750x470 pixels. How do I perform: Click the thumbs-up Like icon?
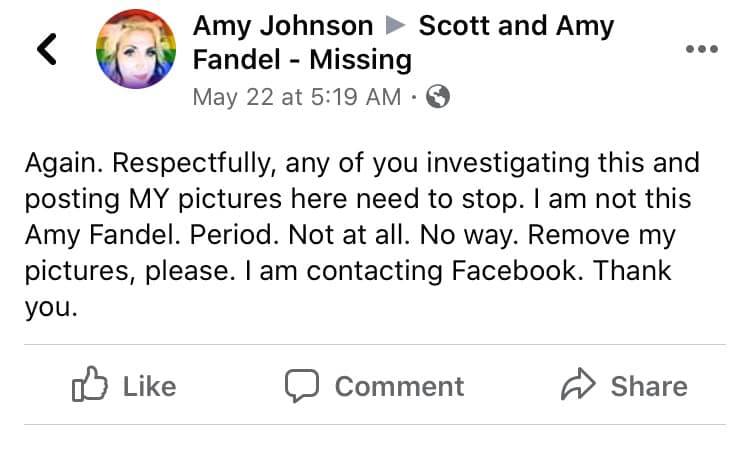89,387
